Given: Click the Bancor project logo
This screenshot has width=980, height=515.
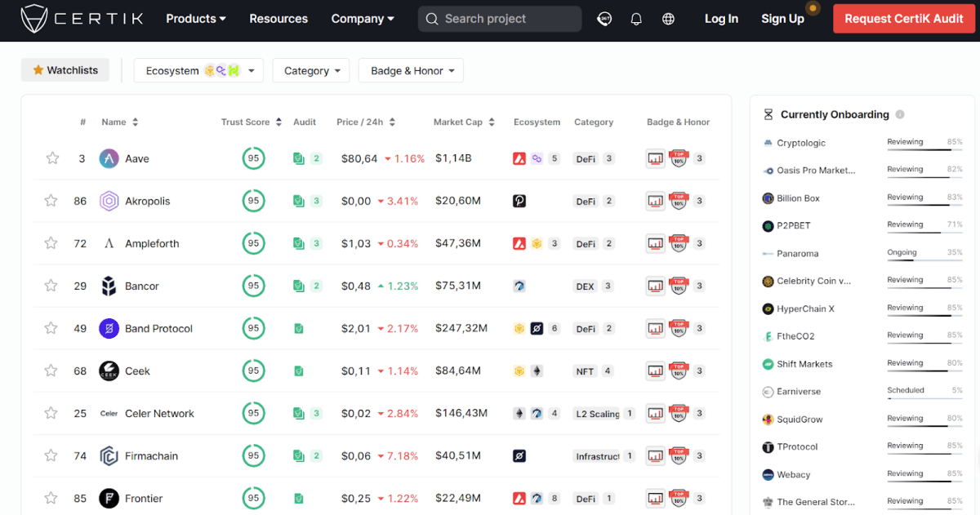Looking at the screenshot, I should coord(109,286).
